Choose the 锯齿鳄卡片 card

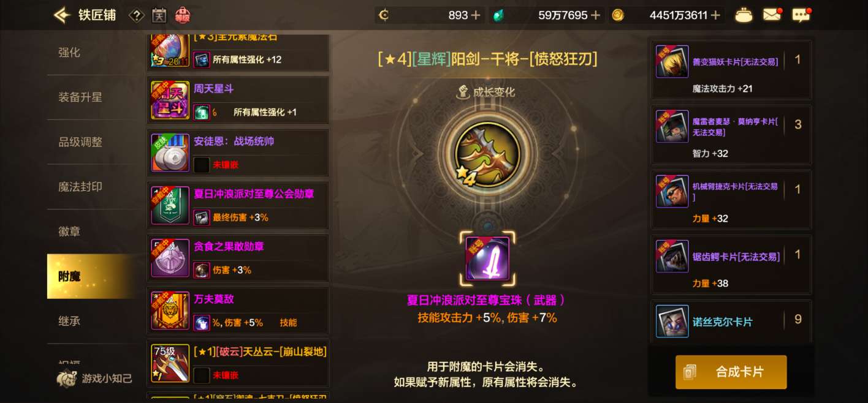[x=731, y=264]
